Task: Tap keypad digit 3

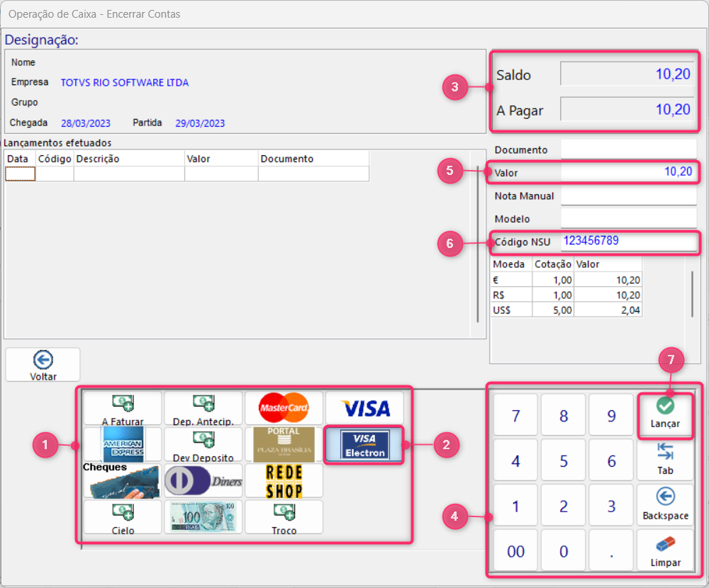Action: pyautogui.click(x=611, y=506)
